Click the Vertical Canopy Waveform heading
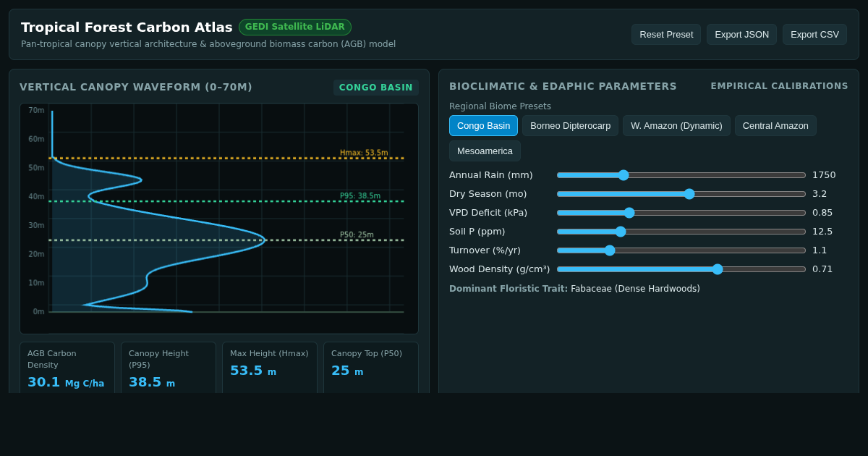This screenshot has height=456, width=868. pyautogui.click(x=136, y=87)
